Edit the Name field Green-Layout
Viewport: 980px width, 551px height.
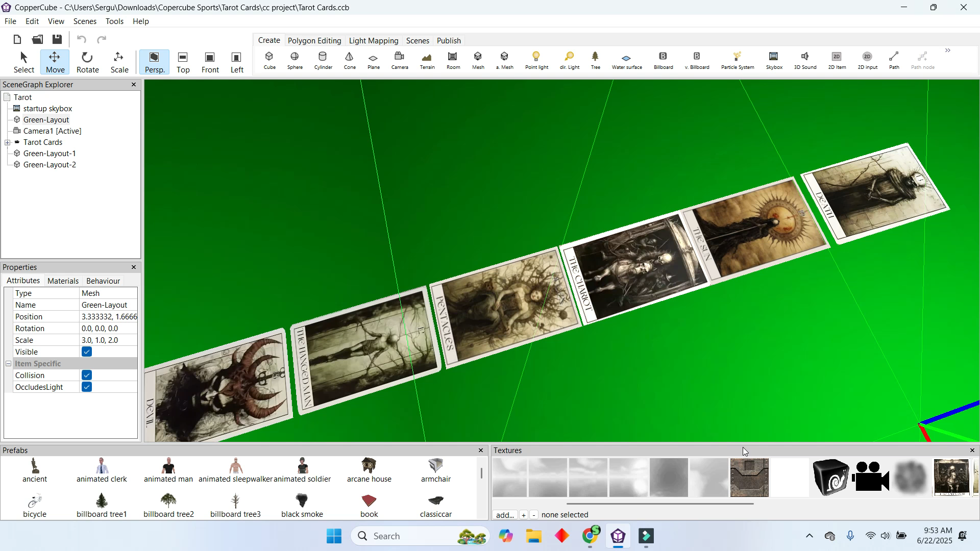pyautogui.click(x=108, y=305)
